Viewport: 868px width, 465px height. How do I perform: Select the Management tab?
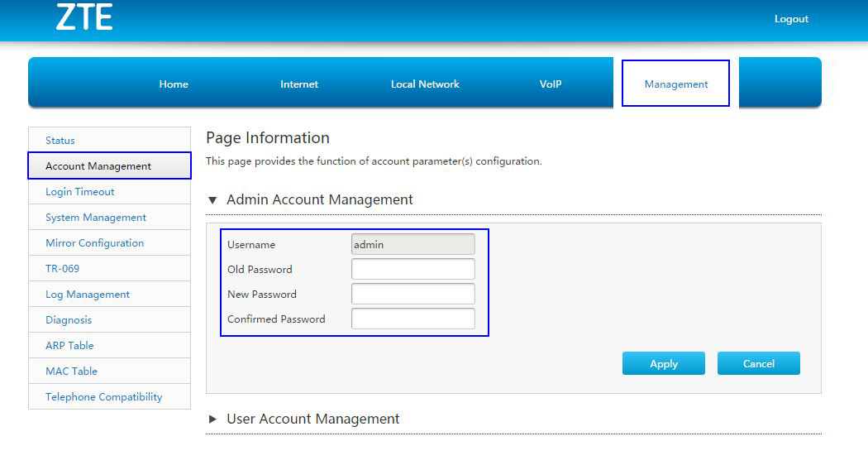point(675,84)
